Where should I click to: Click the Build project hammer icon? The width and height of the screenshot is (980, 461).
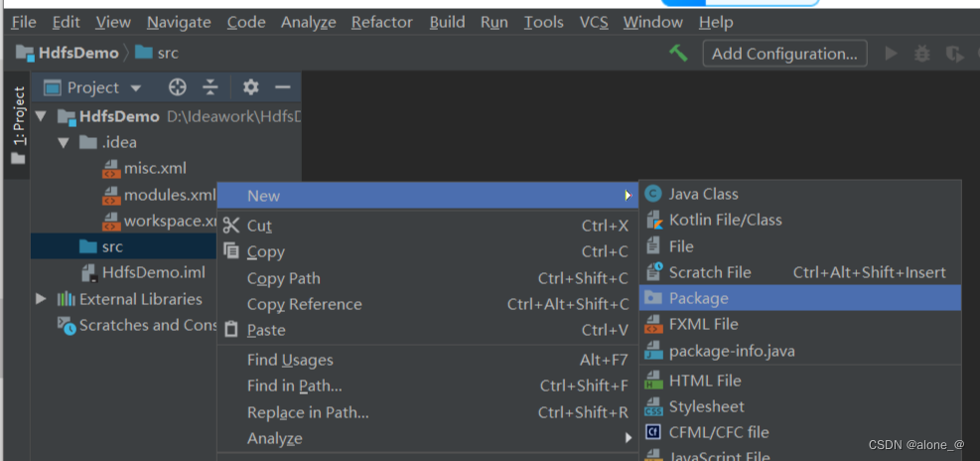[x=678, y=53]
